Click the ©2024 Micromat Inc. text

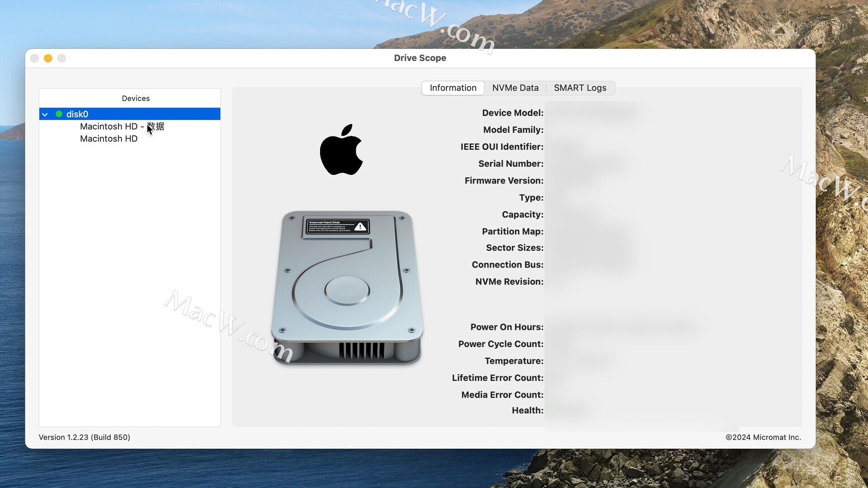[763, 437]
